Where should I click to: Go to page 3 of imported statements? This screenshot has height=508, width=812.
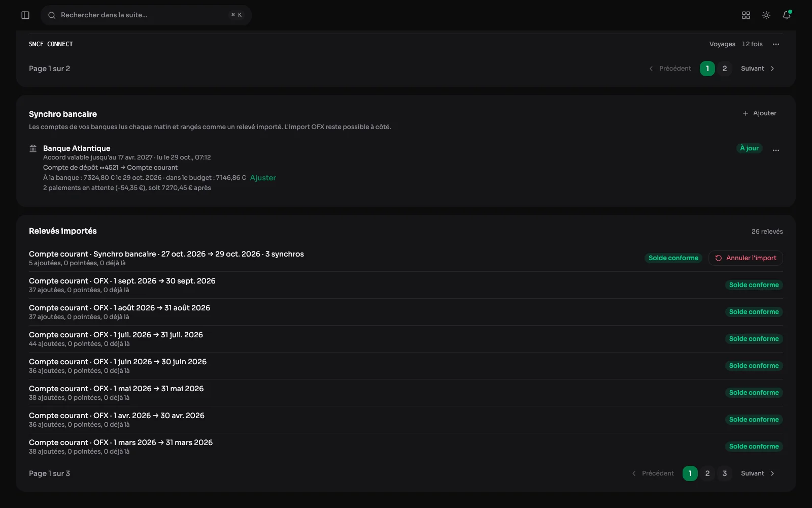tap(725, 473)
